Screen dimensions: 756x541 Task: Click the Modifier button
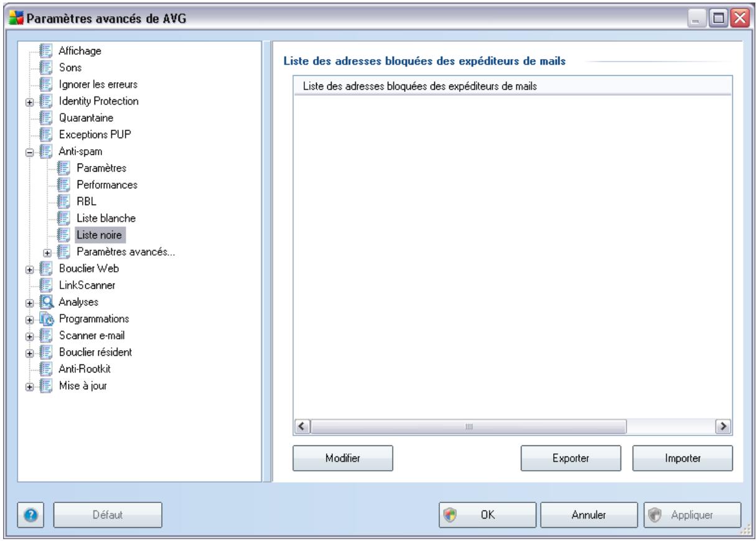[343, 458]
